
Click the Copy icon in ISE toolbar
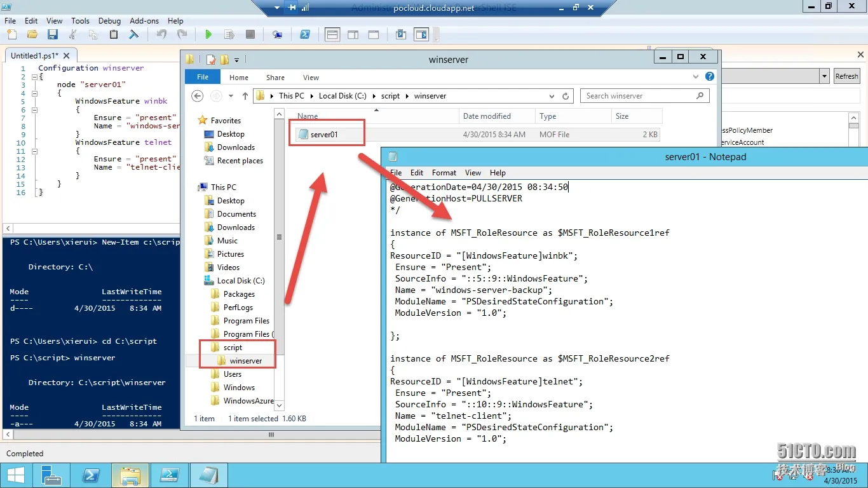(93, 34)
